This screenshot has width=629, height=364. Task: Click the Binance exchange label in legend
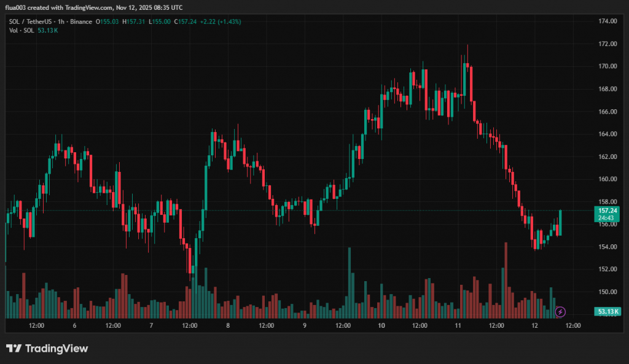coord(80,21)
